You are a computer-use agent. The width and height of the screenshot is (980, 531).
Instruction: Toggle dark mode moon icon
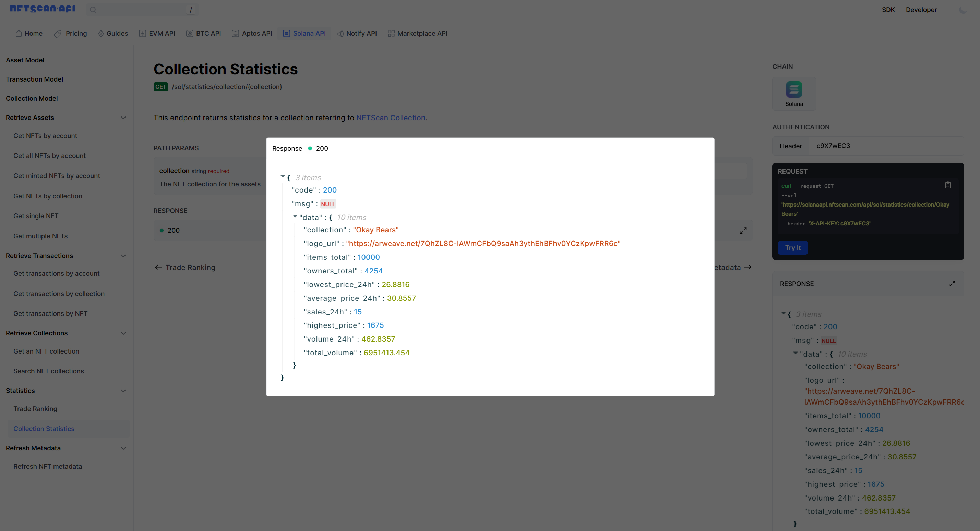tap(963, 10)
